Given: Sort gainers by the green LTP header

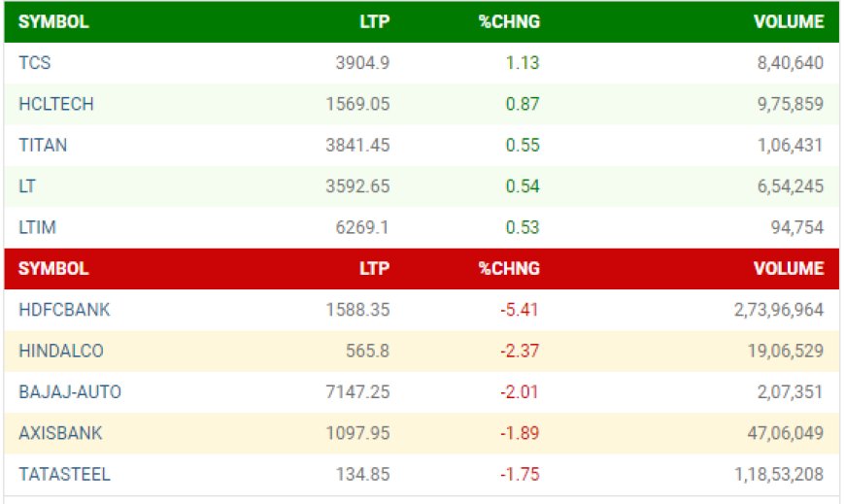Looking at the screenshot, I should click(x=375, y=21).
